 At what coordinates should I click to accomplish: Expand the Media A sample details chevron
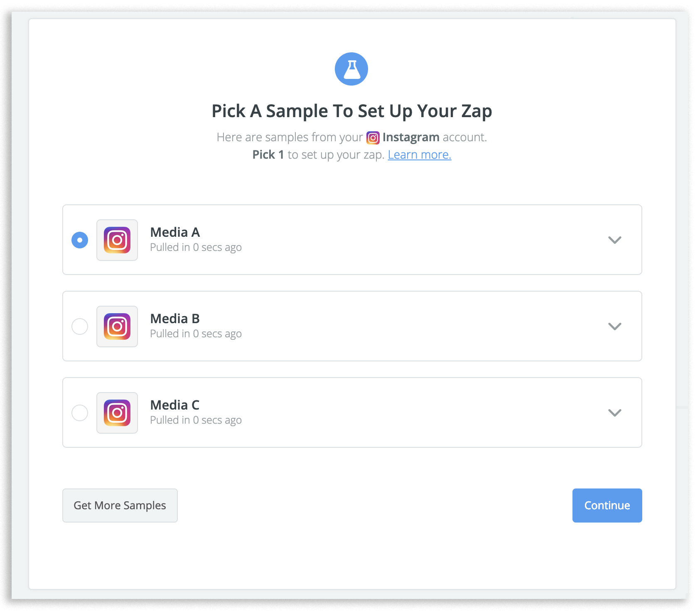click(x=614, y=240)
